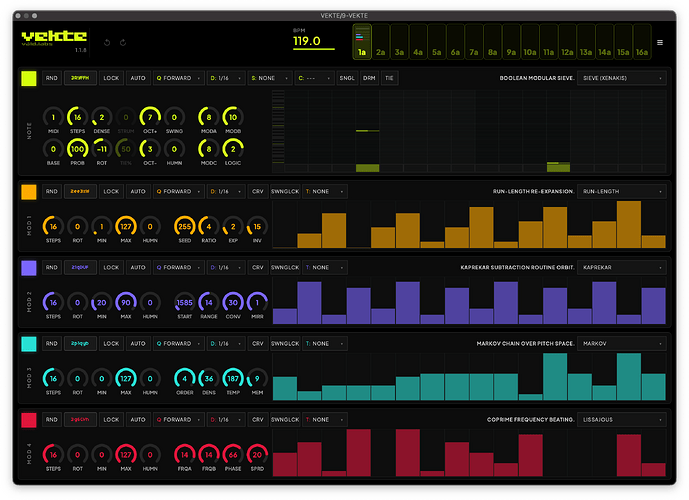Click the NOTE lane PROB knob

click(x=77, y=149)
